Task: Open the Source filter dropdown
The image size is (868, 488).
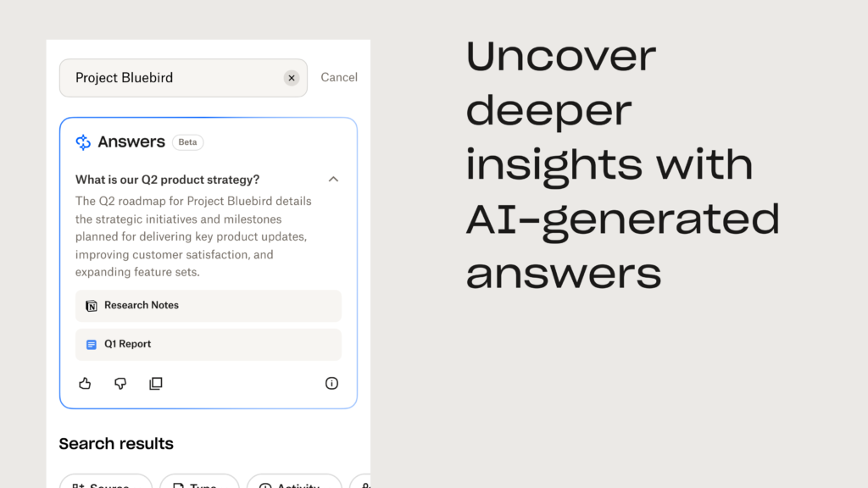Action: [106, 482]
